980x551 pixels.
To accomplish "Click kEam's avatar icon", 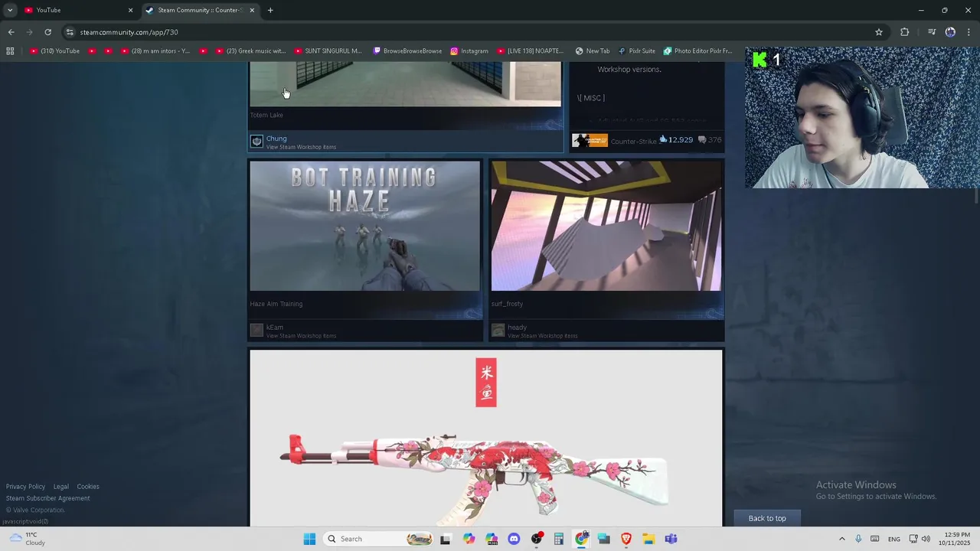I will pos(256,331).
